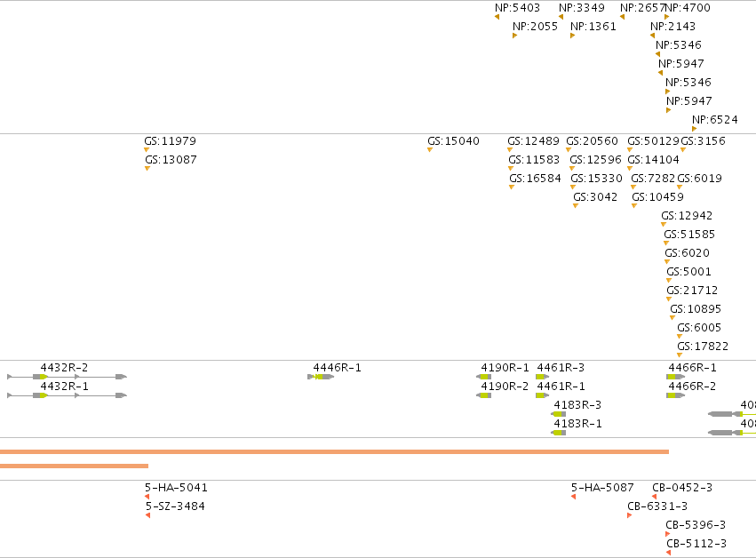Image resolution: width=756 pixels, height=558 pixels.
Task: Select the CB-6331-3 red triangle
Action: point(630,515)
